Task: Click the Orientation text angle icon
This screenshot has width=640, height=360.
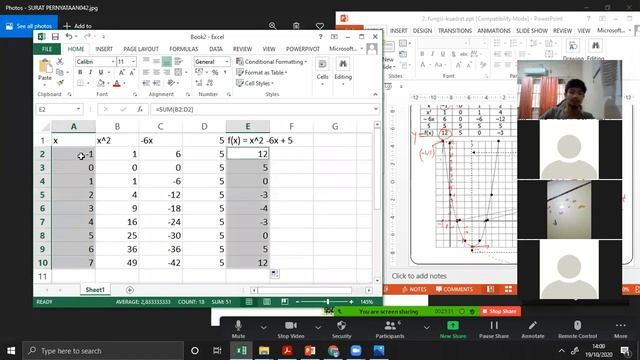Action: pyautogui.click(x=171, y=83)
